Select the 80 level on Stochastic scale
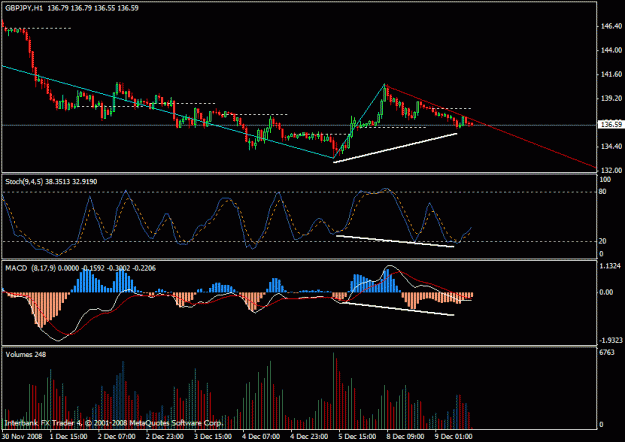Screen dimensions: 625x442 tap(603, 192)
